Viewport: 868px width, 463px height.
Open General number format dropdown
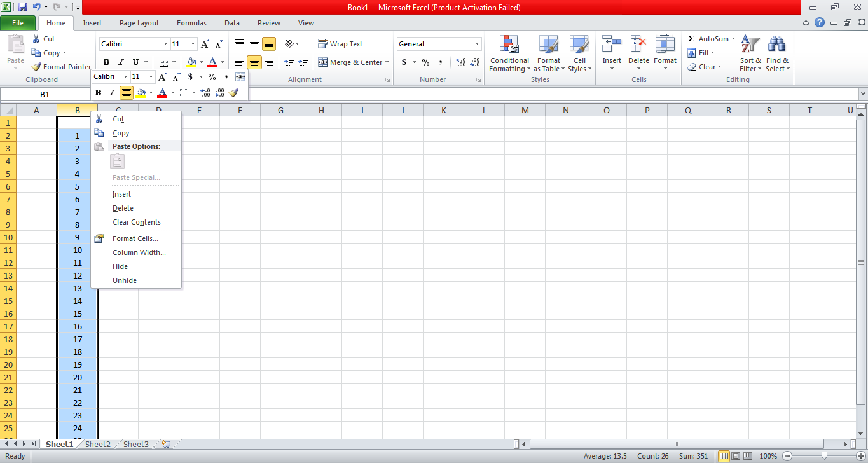click(x=477, y=44)
